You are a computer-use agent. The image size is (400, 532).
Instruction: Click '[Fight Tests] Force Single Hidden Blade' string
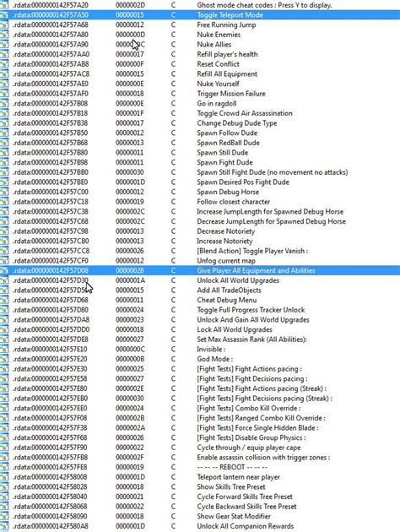click(x=257, y=428)
